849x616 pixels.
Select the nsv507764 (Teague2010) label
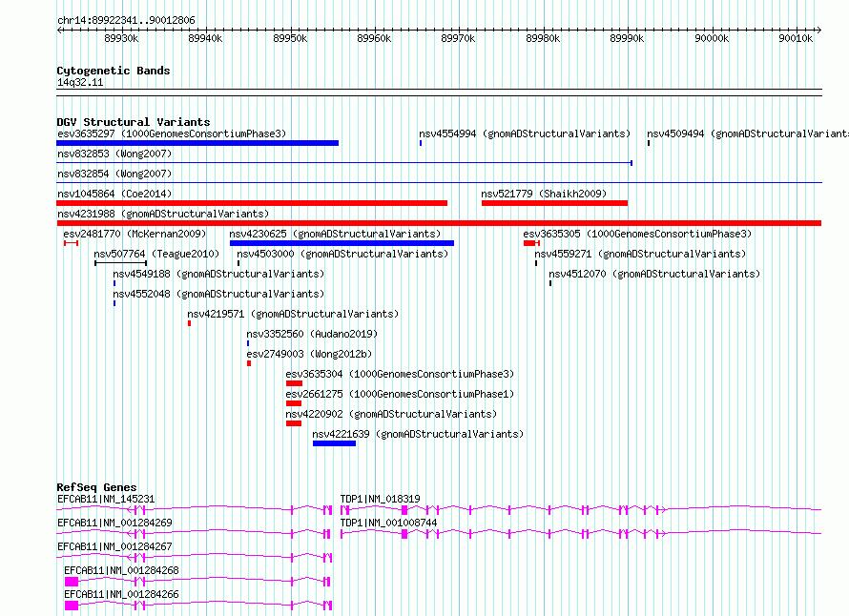[156, 254]
